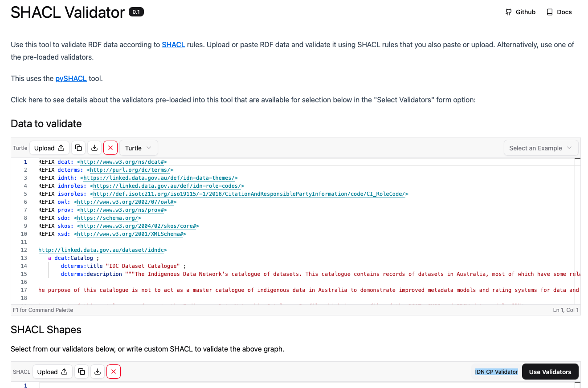Screen dimensions: 588x388
Task: Click the chevron on Select an Example
Action: pyautogui.click(x=569, y=148)
